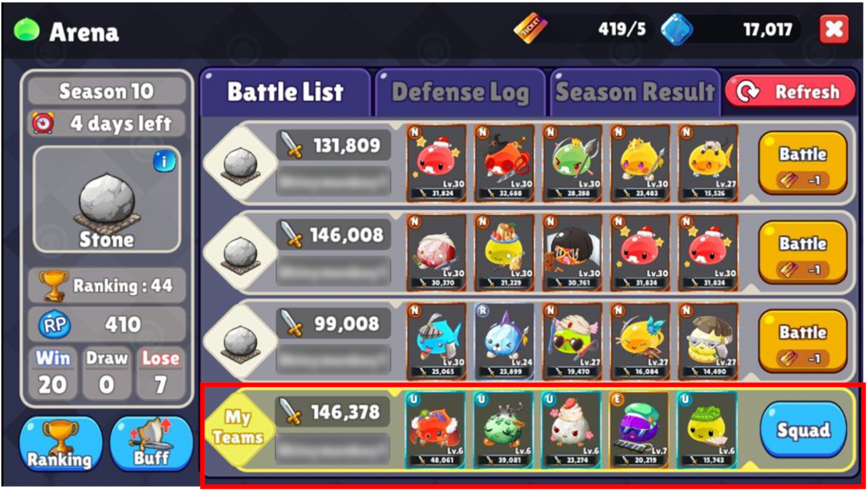Viewport: 868px width, 492px height.
Task: Switch to the Defense Log tab
Action: (459, 92)
